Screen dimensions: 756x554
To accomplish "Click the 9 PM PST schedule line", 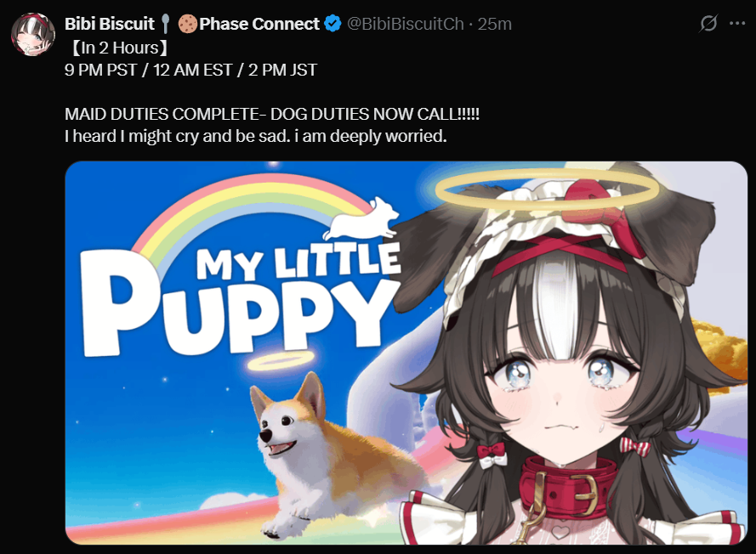I will (x=191, y=70).
